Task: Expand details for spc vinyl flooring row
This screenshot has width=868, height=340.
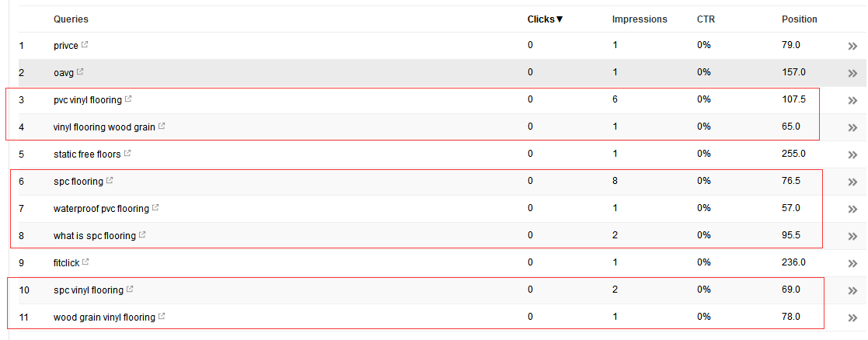Action: (x=852, y=291)
